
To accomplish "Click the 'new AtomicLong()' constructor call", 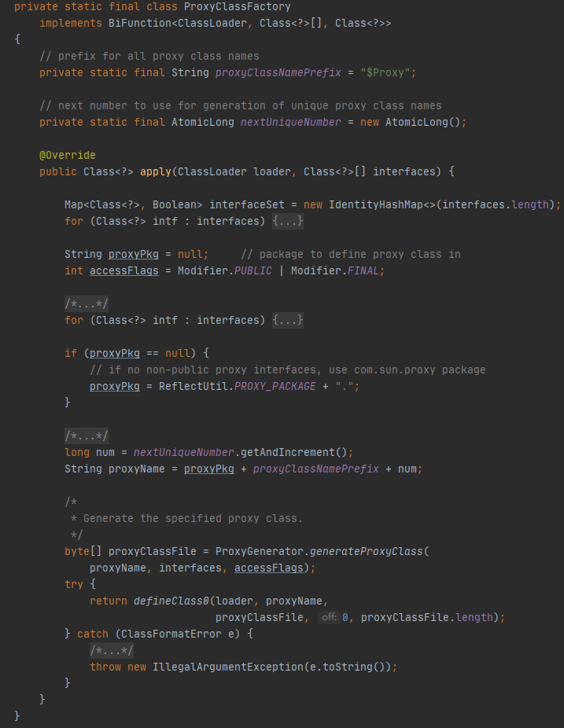I will 411,122.
